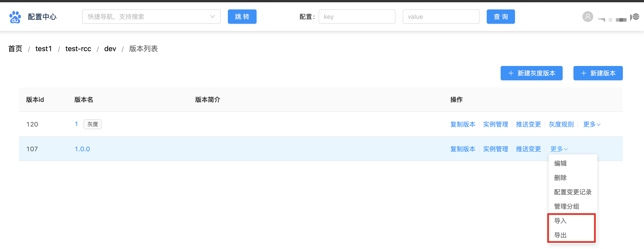This screenshot has width=644, height=249.
Task: Expand 更多 menu for version 120
Action: 591,124
